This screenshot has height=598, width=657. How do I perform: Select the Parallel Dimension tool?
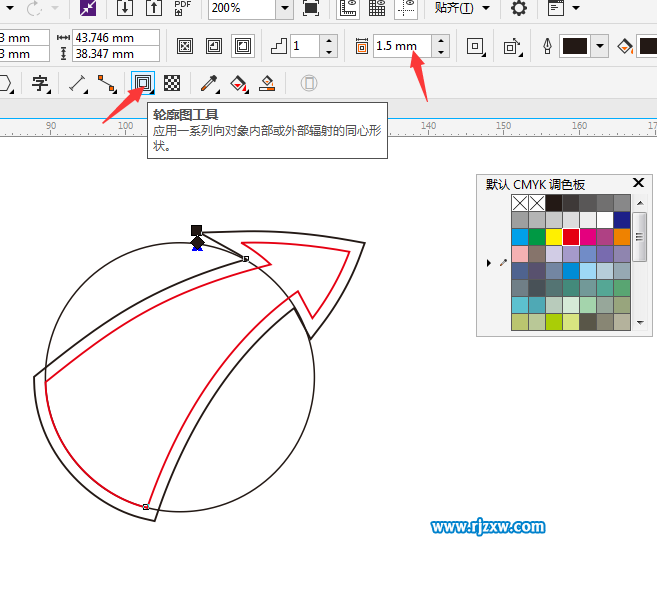pos(78,83)
